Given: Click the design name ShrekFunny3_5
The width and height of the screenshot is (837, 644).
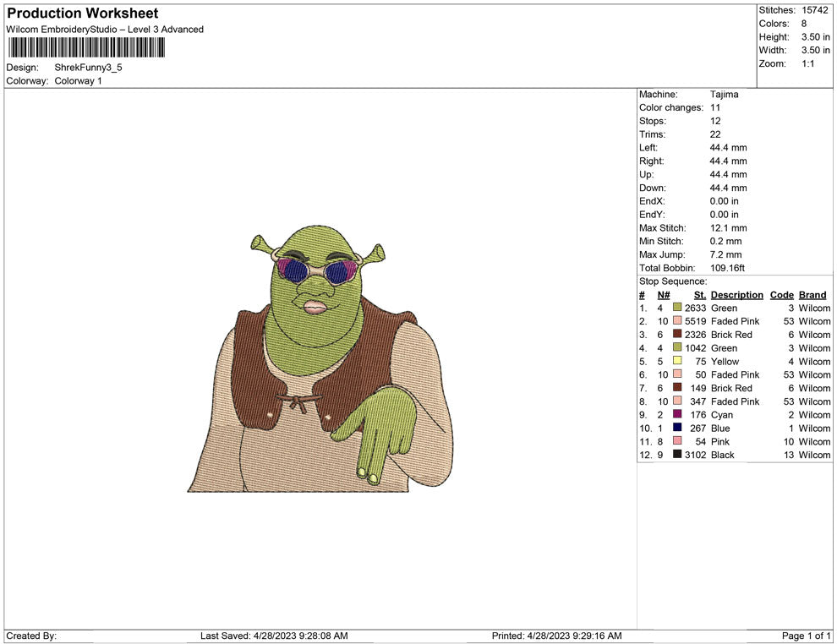Looking at the screenshot, I should coord(89,68).
